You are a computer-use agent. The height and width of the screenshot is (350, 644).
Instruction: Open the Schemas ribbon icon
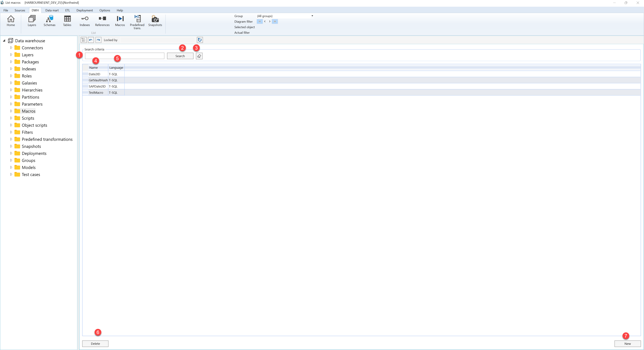click(49, 21)
